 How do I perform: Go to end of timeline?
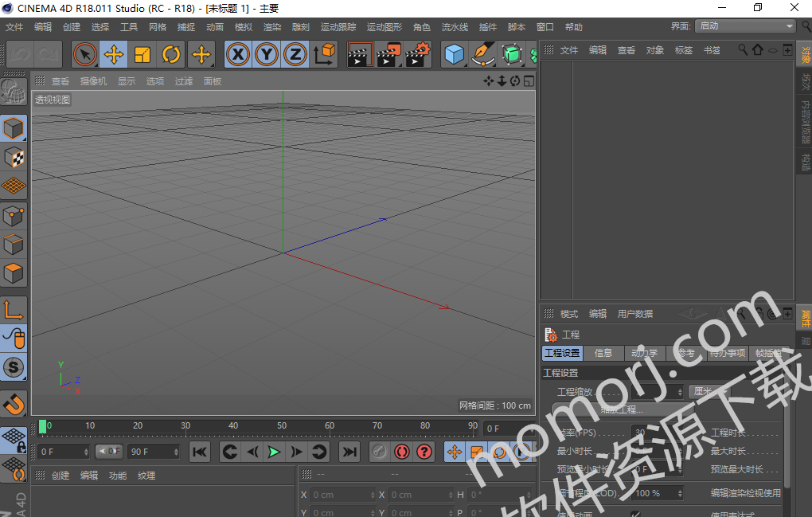pyautogui.click(x=349, y=452)
